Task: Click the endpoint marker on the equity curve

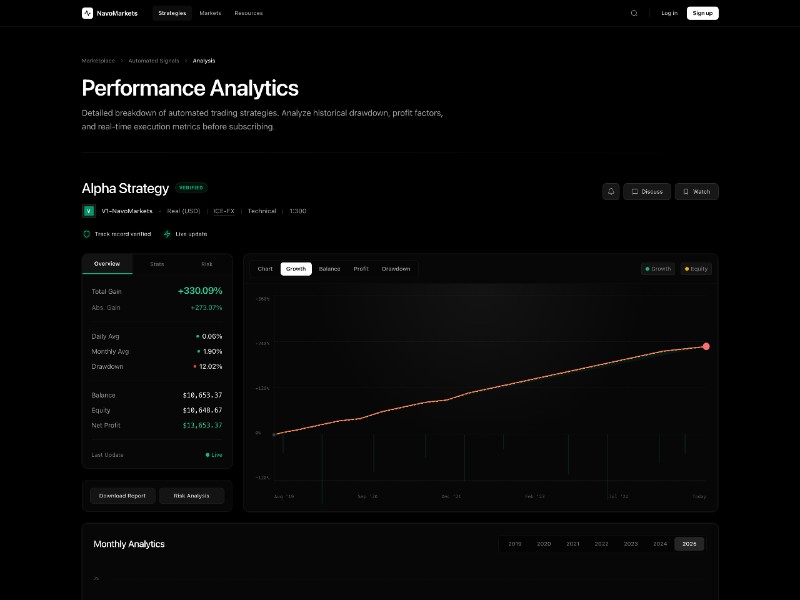Action: click(x=706, y=345)
